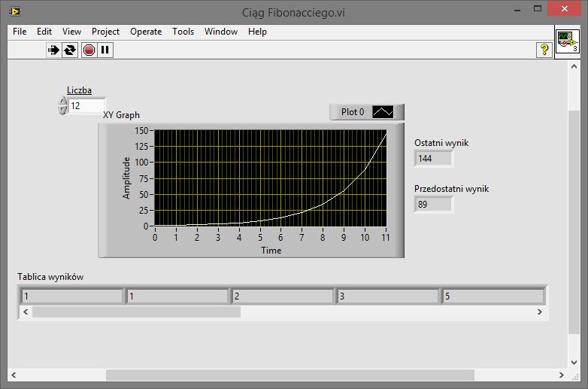Select the Plot 0 legend label
588x389 pixels.
coord(352,112)
